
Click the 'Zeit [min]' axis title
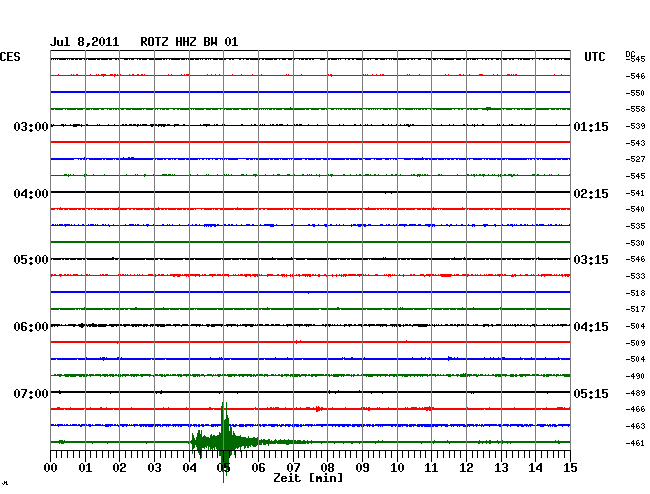coord(308,478)
